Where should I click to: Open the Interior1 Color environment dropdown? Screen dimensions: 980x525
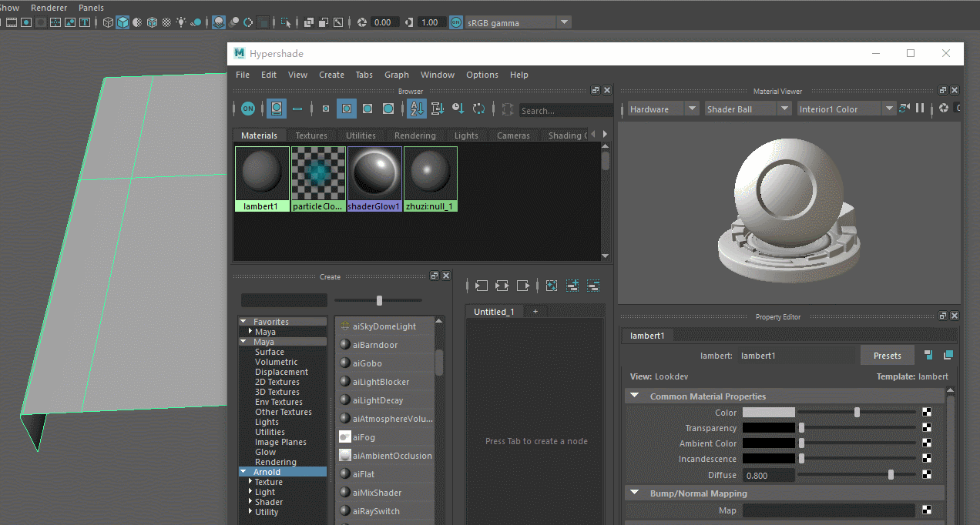tap(846, 109)
